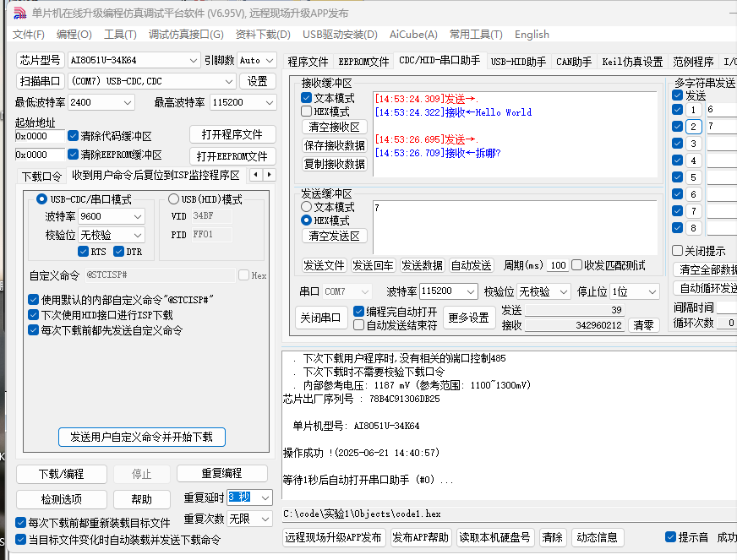Expand the 芯片型号 AI8051U-34K64 dropdown
737x560 pixels.
(x=193, y=61)
